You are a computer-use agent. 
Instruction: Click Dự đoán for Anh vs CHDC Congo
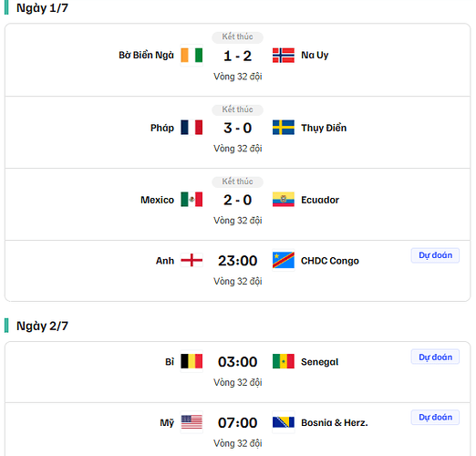click(435, 255)
